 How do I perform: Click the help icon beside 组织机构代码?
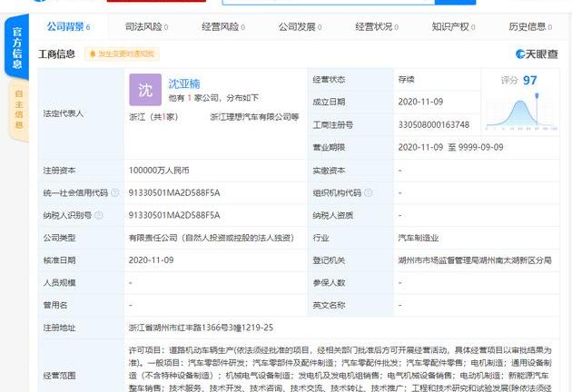pos(369,192)
